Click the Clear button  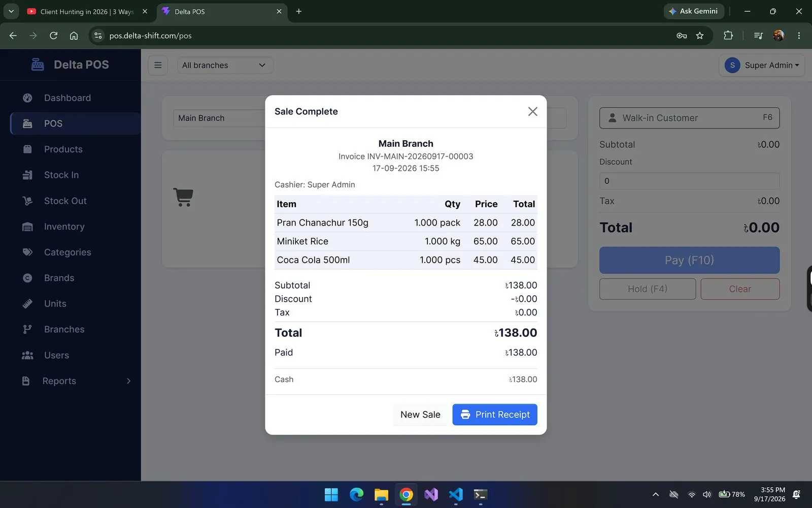[740, 289]
